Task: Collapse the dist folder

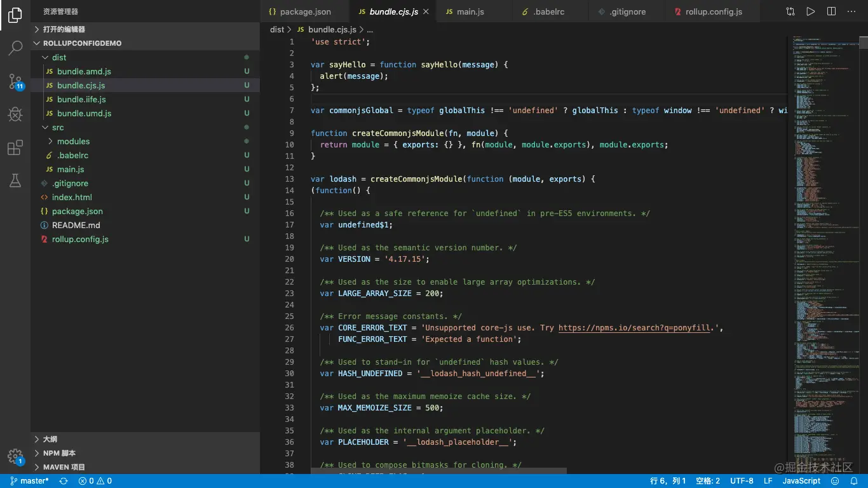Action: [x=58, y=57]
